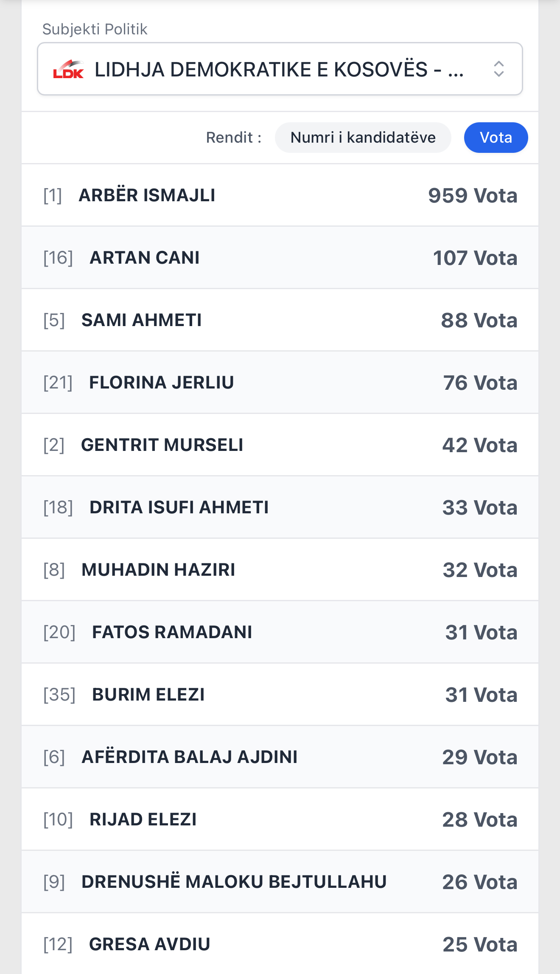The image size is (560, 974).
Task: Click candidate number [16] label
Action: click(58, 258)
